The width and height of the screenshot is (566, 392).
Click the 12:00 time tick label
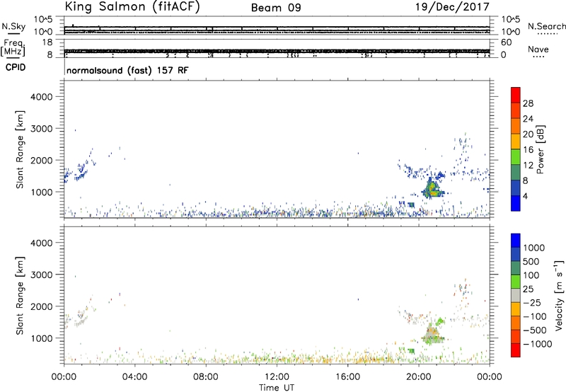[277, 377]
